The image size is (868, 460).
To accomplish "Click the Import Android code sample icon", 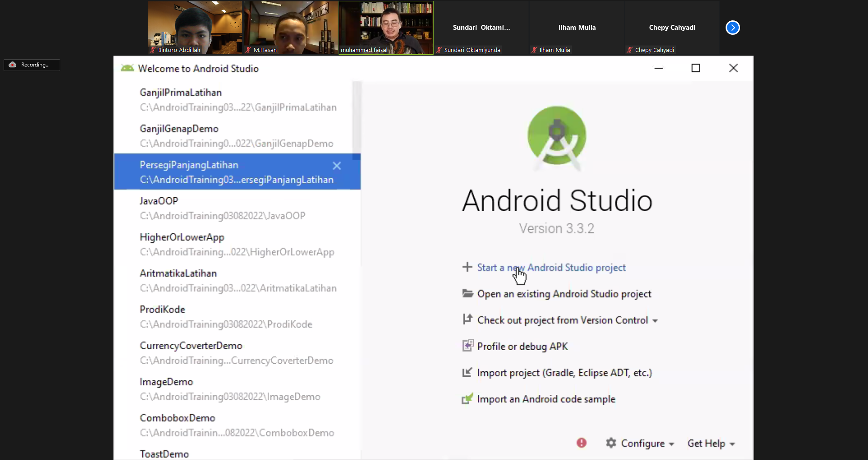I will pyautogui.click(x=467, y=399).
